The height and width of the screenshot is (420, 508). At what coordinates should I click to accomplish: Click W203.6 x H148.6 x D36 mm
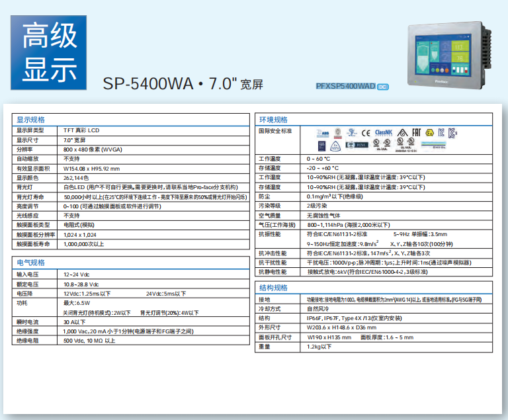tap(341, 327)
